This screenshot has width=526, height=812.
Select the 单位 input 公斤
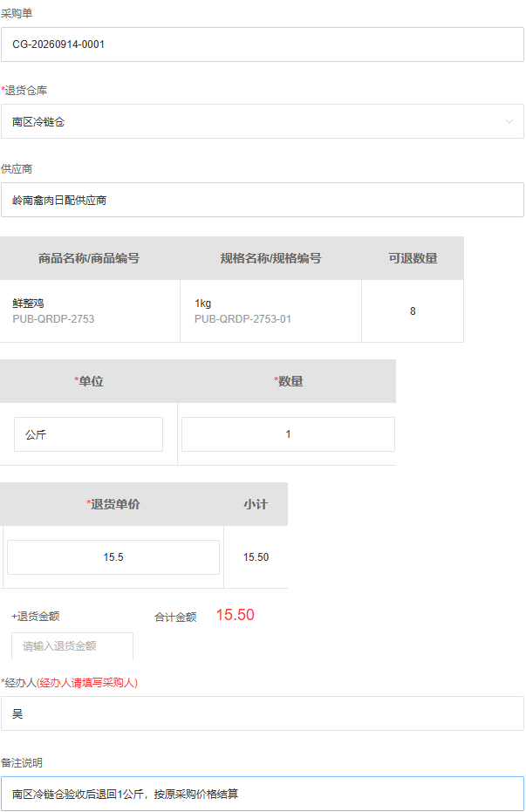88,434
